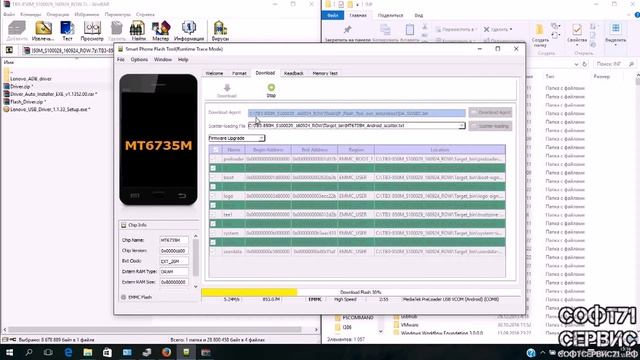Click the Download Agent path field
This screenshot has height=360, width=640.
(x=357, y=113)
